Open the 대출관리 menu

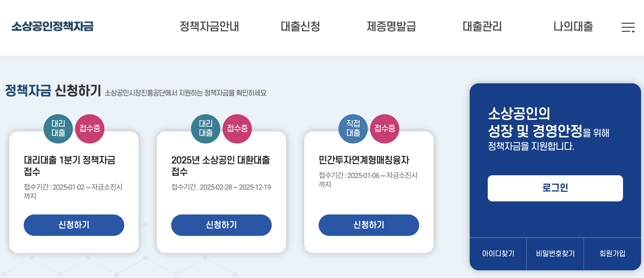483,27
